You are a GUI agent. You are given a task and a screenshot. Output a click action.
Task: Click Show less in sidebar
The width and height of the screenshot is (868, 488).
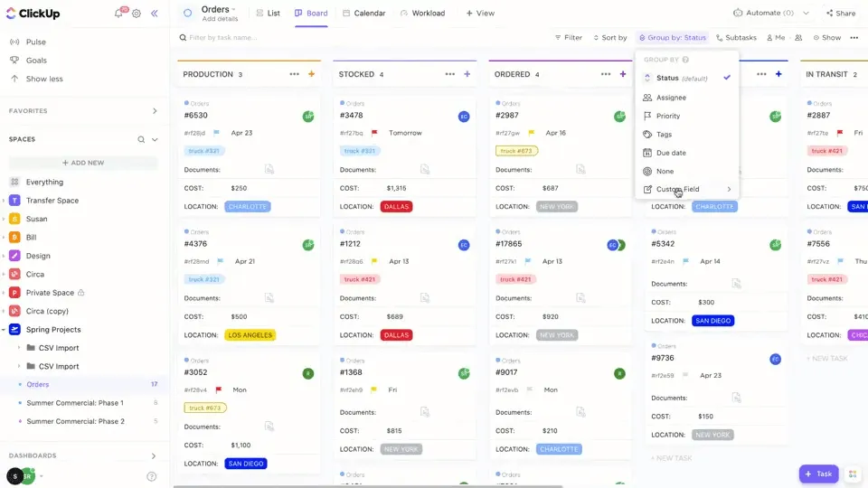pyautogui.click(x=44, y=79)
